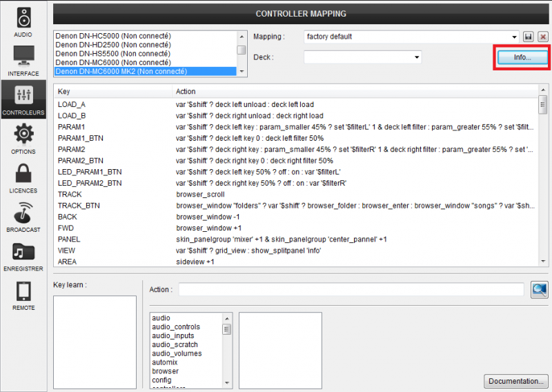Delete mapping using the red X icon
Image resolution: width=552 pixels, height=392 pixels.
pyautogui.click(x=542, y=37)
